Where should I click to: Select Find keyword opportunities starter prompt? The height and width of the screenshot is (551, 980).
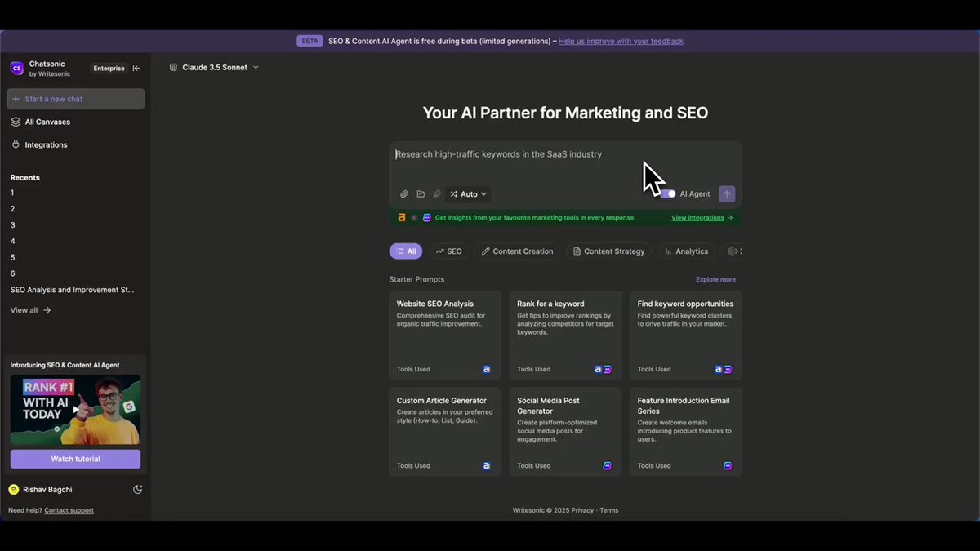686,335
